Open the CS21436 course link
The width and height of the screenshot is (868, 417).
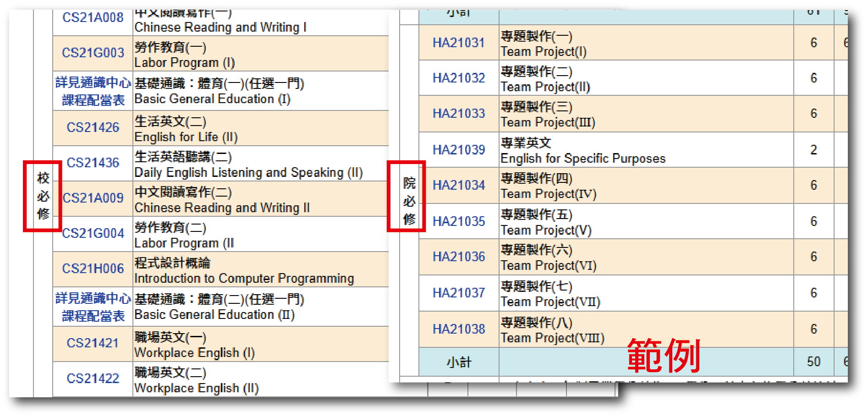tap(93, 162)
